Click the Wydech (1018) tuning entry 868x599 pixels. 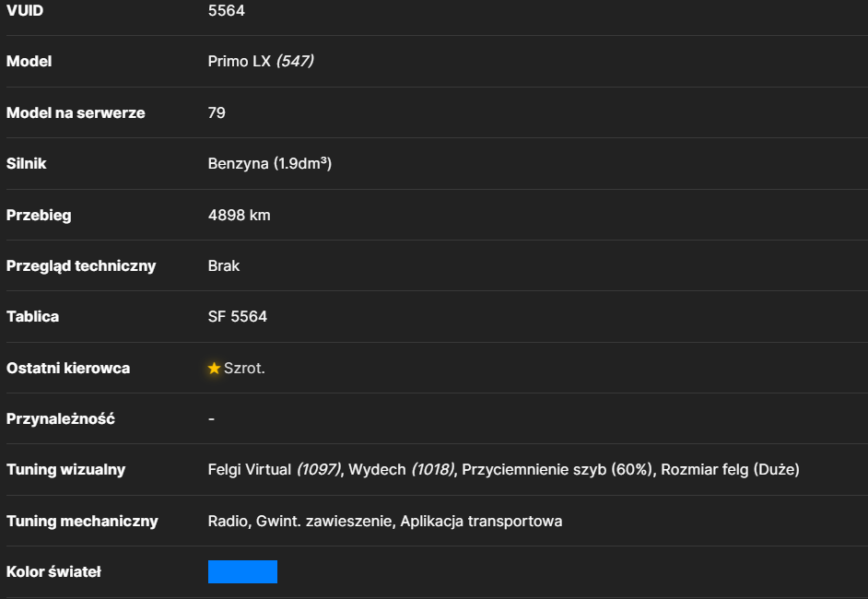pos(402,469)
